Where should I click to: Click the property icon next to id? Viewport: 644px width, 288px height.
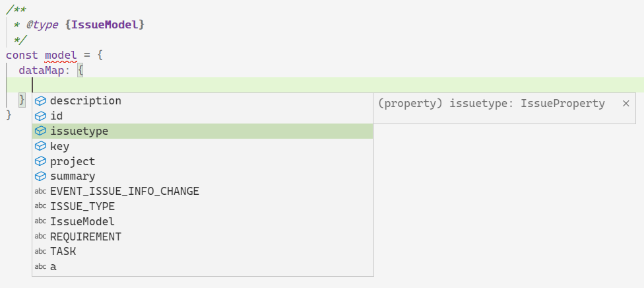(41, 116)
